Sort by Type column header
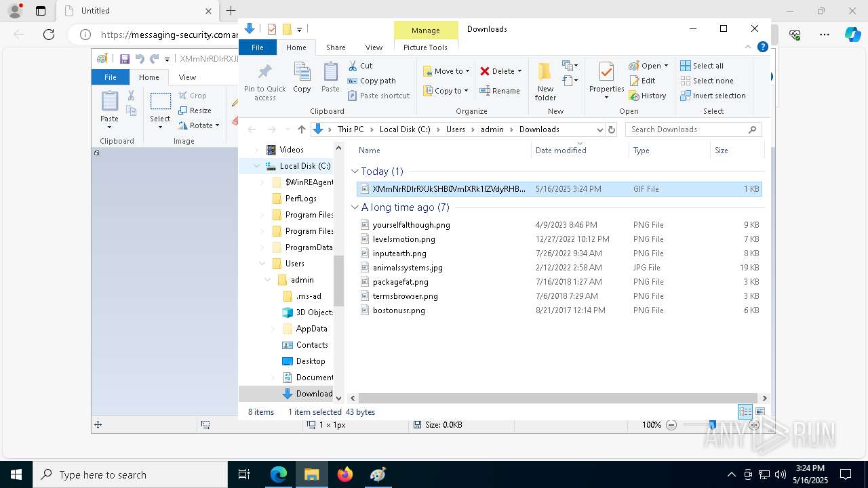 click(x=669, y=150)
